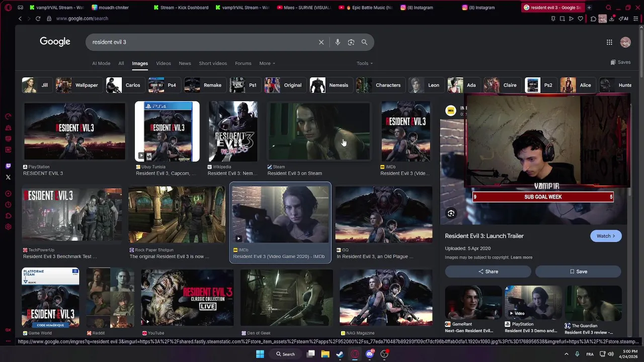Expand the More search filters dropdown
Viewport: 644px width, 362px height.
click(267, 63)
